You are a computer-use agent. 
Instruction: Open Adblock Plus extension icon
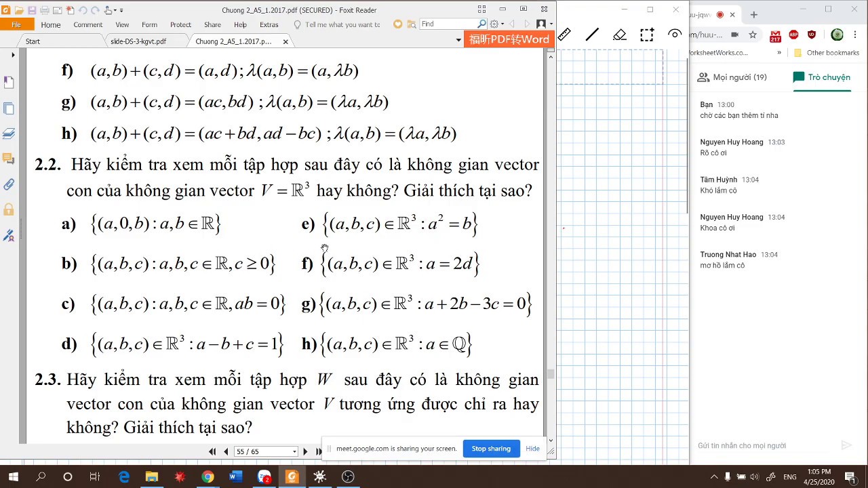(794, 35)
